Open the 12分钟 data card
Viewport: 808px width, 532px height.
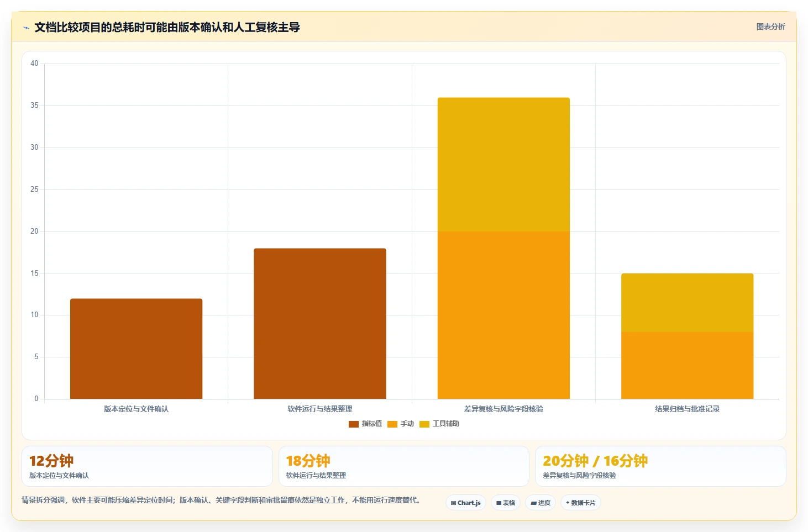click(x=147, y=466)
